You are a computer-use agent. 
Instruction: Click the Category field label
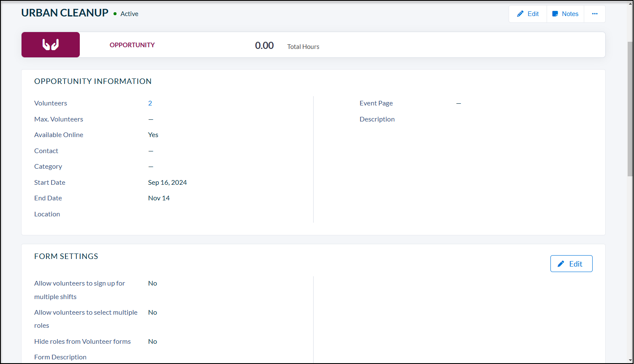(x=48, y=167)
